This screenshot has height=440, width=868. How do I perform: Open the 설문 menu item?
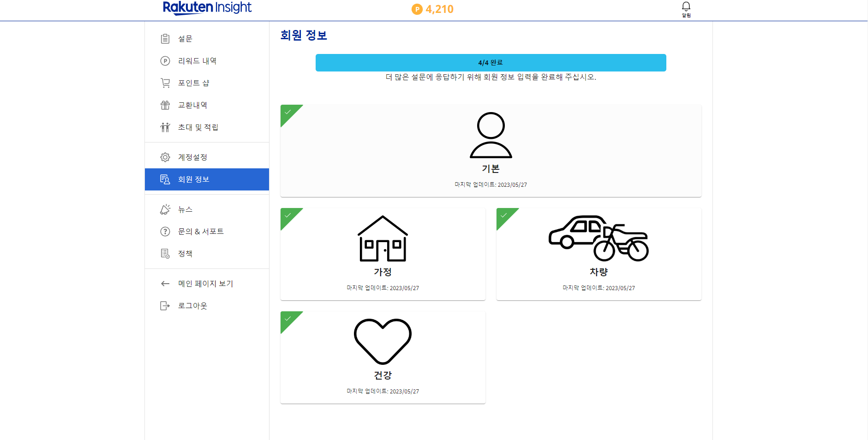coord(207,39)
